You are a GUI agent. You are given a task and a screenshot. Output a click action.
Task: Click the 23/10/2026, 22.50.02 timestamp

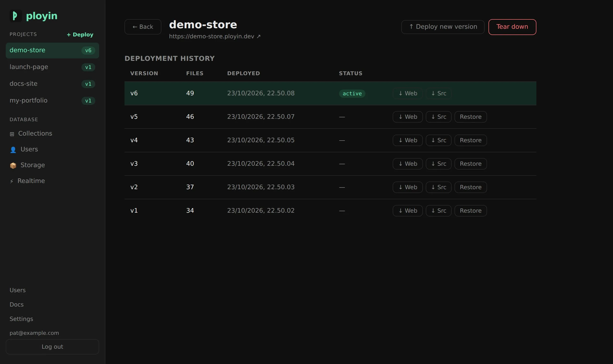click(x=261, y=211)
